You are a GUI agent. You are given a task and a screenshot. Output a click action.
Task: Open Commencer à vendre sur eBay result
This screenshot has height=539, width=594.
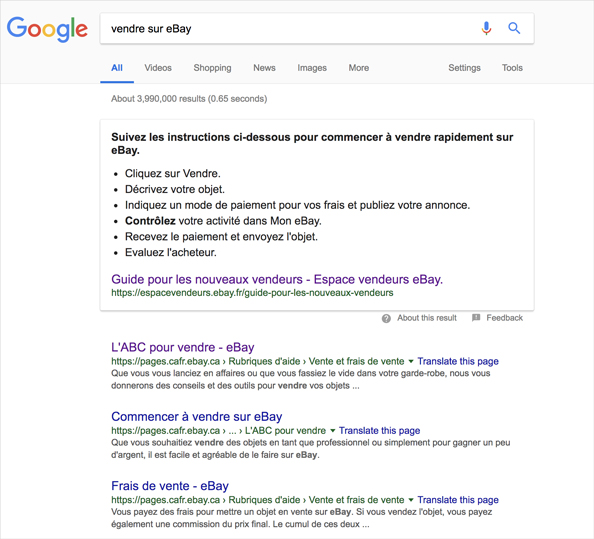[x=197, y=417]
